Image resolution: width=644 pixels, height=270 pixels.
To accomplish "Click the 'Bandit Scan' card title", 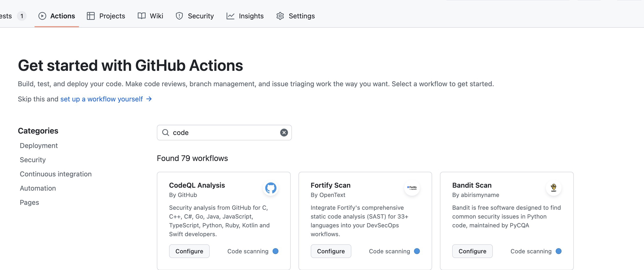I will [x=472, y=185].
